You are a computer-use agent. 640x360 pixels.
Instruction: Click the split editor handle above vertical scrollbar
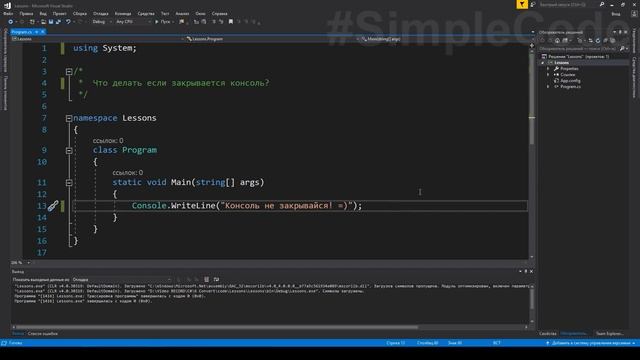click(532, 45)
